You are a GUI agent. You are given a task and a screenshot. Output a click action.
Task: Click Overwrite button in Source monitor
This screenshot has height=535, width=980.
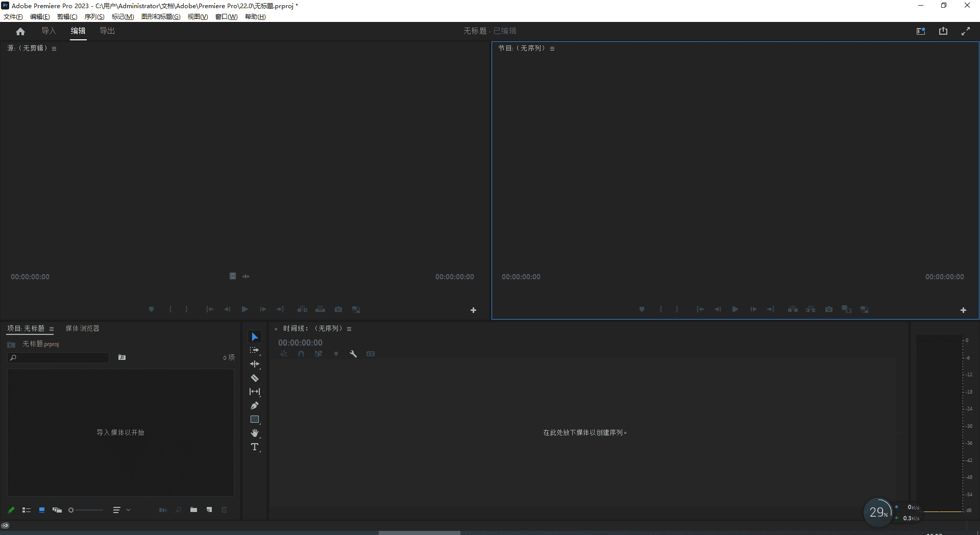321,309
